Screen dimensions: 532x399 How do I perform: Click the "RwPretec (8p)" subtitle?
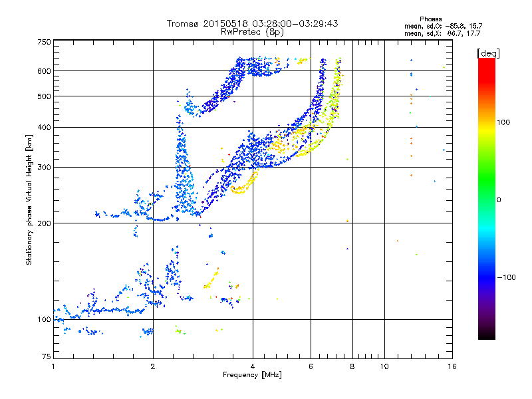tap(252, 32)
